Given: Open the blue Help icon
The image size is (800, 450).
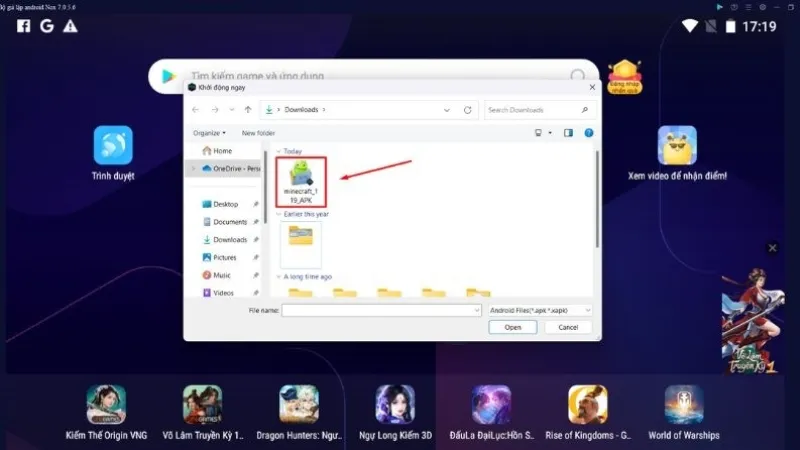Looking at the screenshot, I should 589,133.
